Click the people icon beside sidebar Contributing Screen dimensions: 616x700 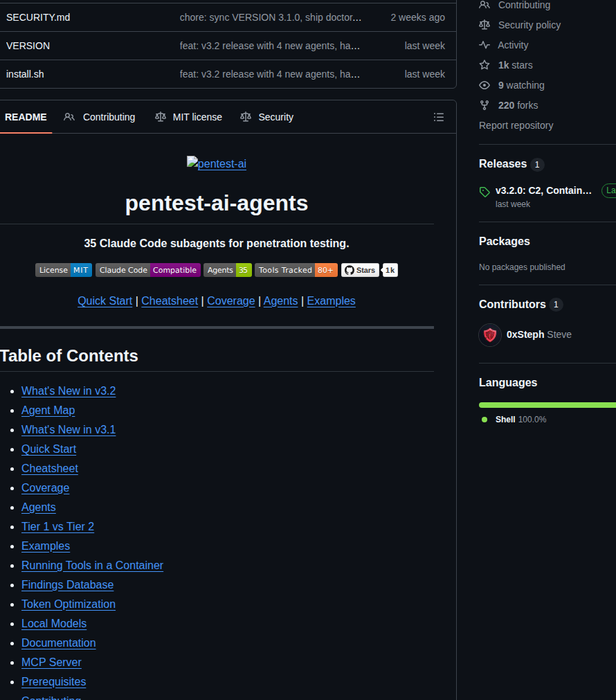tap(484, 5)
